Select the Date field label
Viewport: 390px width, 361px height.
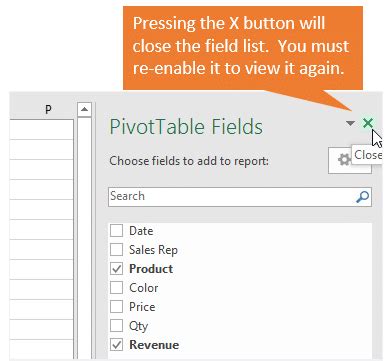[x=141, y=231]
